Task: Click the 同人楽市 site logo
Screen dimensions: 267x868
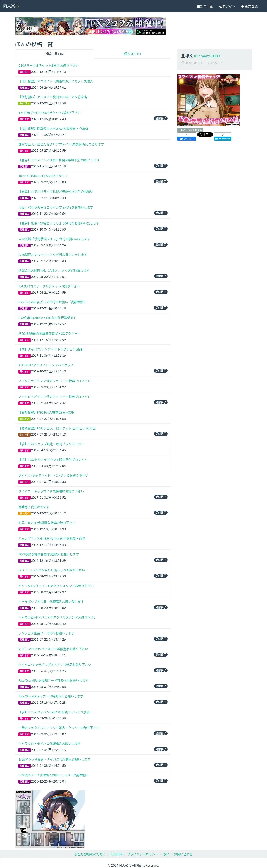Action: tap(11, 6)
